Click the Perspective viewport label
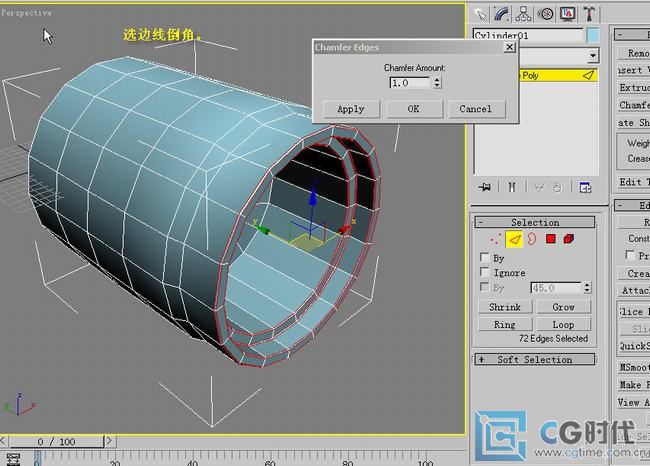The height and width of the screenshot is (466, 650). tap(27, 13)
